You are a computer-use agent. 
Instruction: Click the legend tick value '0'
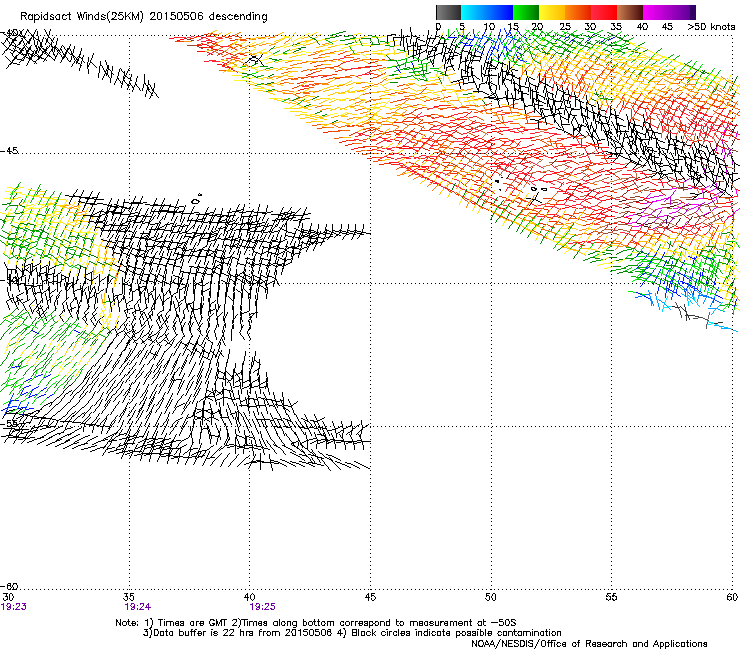click(x=438, y=27)
